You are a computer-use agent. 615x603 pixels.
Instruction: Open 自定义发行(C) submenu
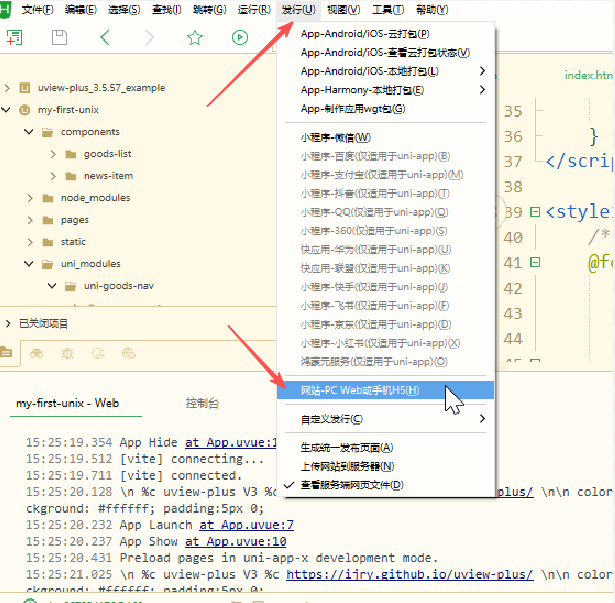click(x=385, y=419)
